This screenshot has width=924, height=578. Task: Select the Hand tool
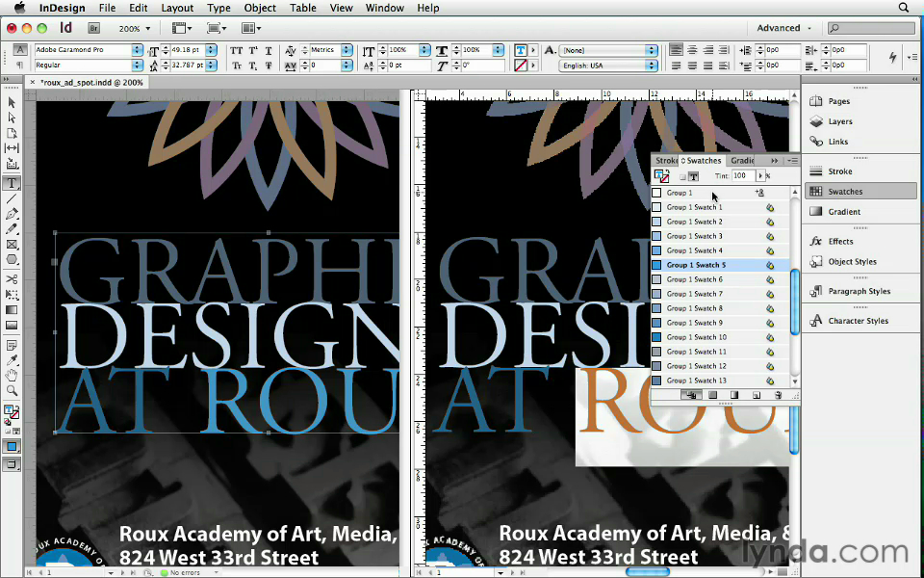(12, 375)
